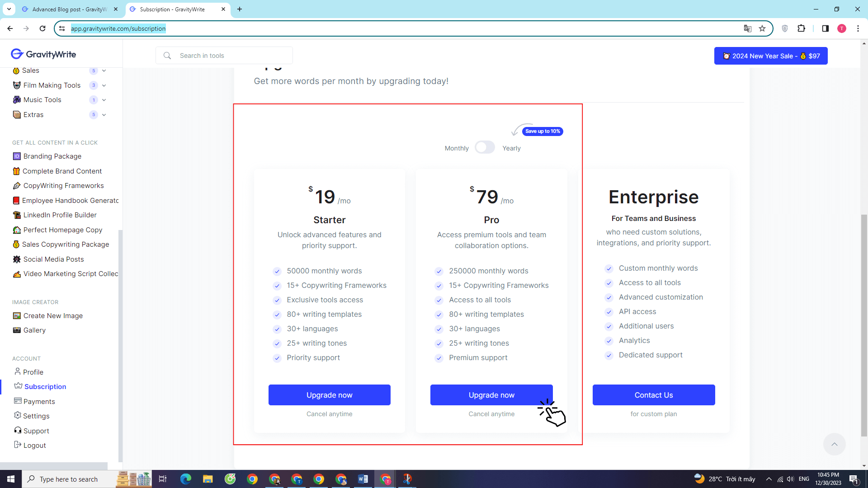Click the GravityWrite logo
Image resolution: width=868 pixels, height=488 pixels.
tap(43, 54)
